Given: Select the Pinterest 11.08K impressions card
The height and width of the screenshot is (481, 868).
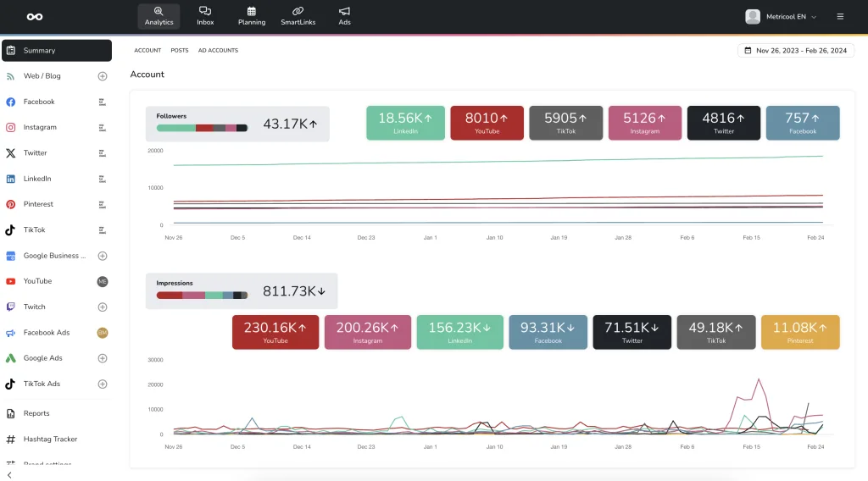Looking at the screenshot, I should [x=800, y=332].
